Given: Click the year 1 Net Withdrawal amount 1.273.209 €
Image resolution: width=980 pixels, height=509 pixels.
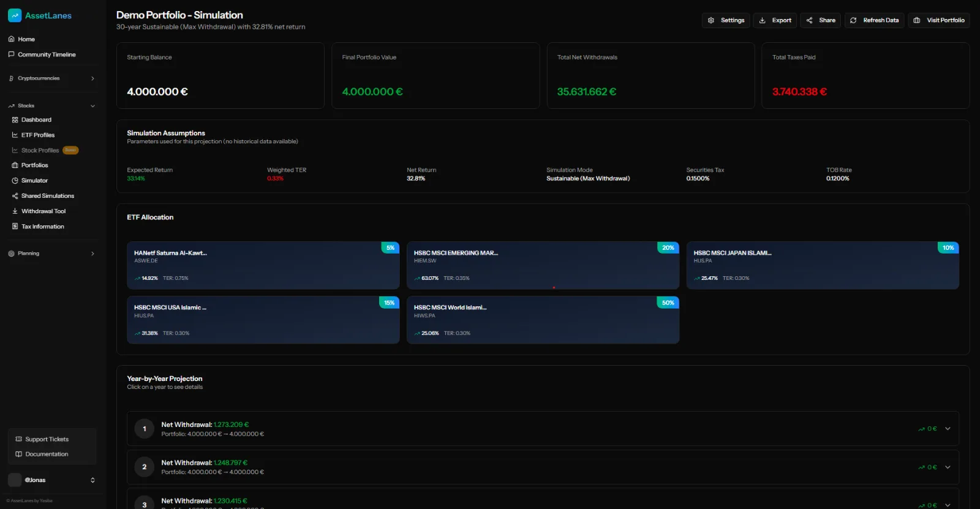Looking at the screenshot, I should 231,424.
